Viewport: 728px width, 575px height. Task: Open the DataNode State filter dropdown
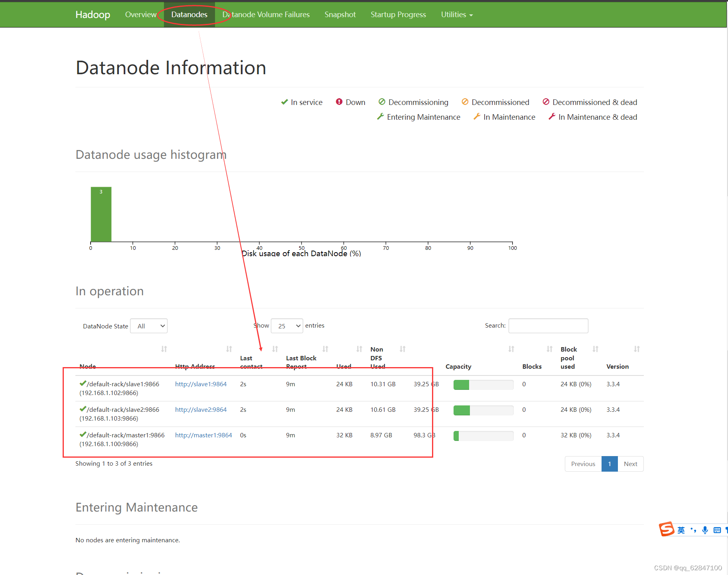149,326
